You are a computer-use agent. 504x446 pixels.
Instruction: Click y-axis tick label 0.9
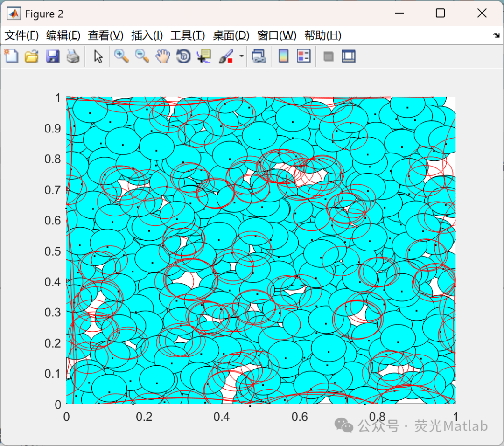[x=53, y=129]
